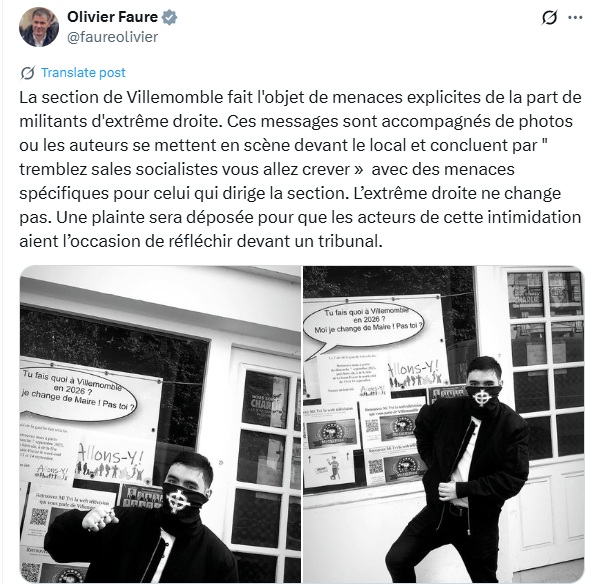Click the Grok icon at top right

(549, 17)
